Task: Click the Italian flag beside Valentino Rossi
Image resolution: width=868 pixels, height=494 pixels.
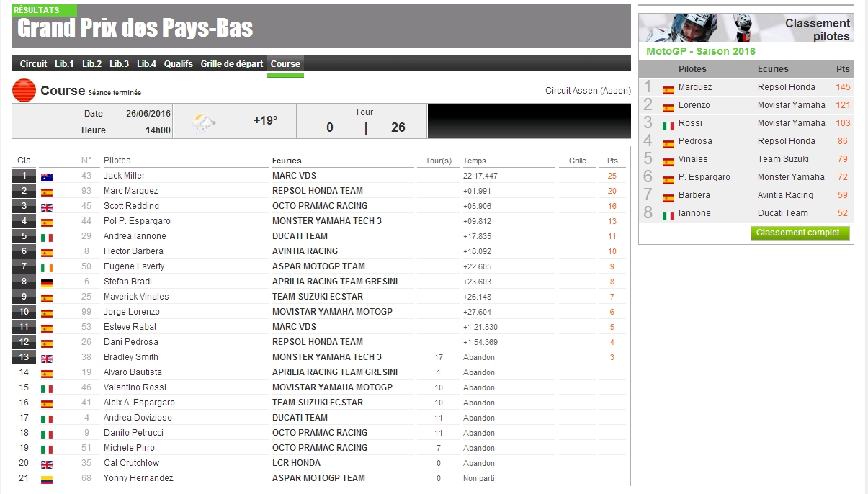Action: click(47, 389)
